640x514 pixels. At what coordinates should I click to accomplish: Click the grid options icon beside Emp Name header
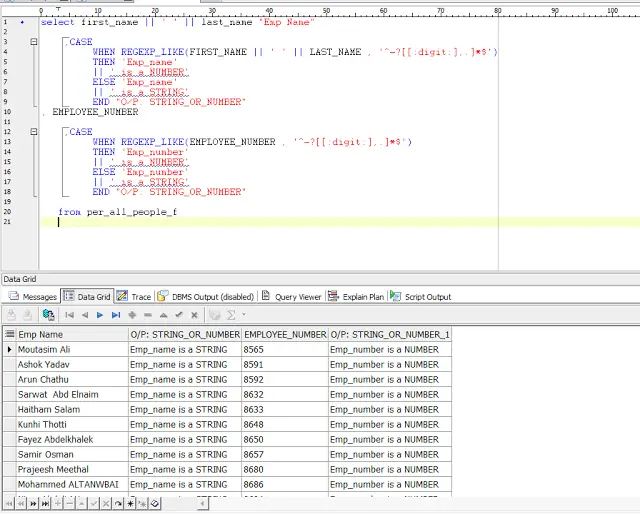pyautogui.click(x=9, y=334)
